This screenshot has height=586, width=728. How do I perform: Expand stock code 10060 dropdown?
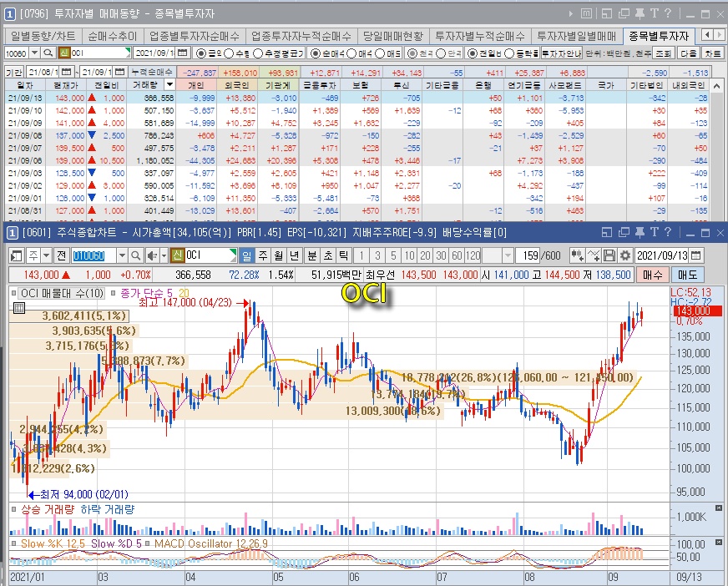coord(35,53)
